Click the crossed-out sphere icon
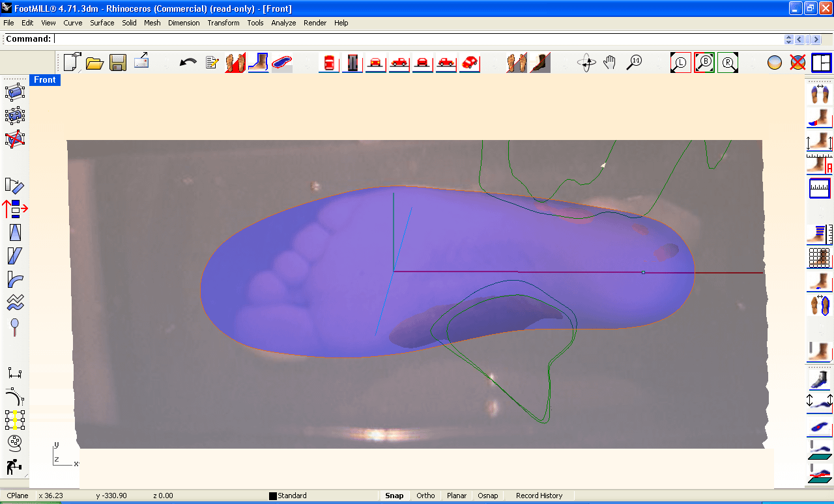The width and height of the screenshot is (834, 504). coord(798,63)
